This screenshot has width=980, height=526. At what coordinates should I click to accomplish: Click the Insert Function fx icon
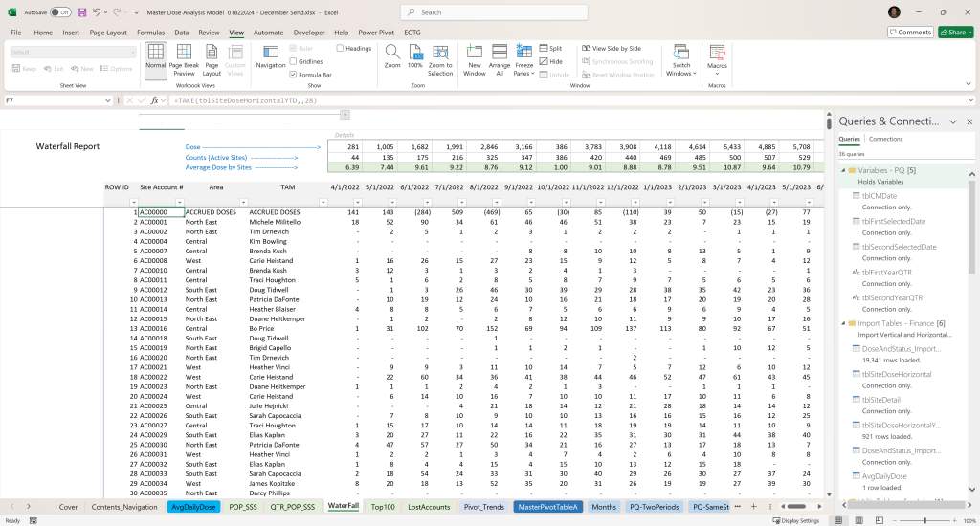click(154, 100)
